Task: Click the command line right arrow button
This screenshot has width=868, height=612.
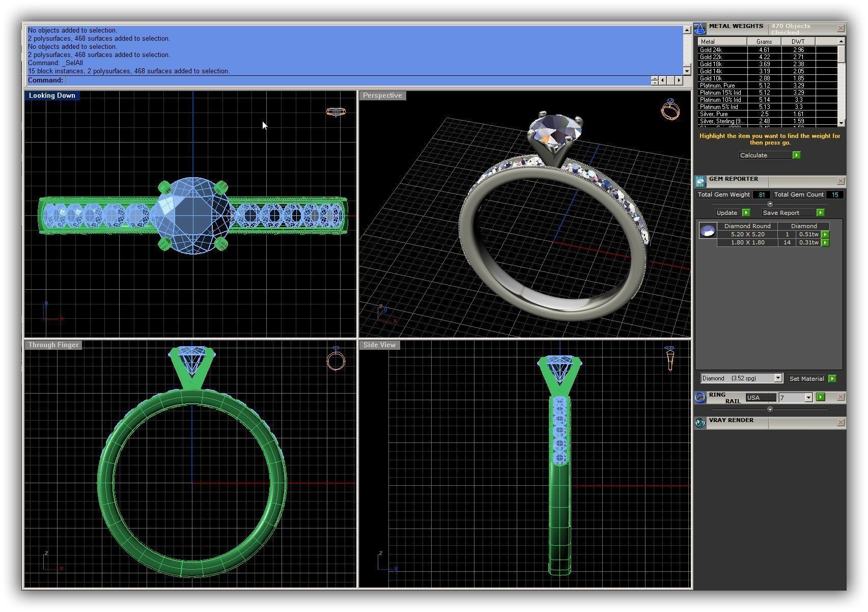Action: coord(679,80)
